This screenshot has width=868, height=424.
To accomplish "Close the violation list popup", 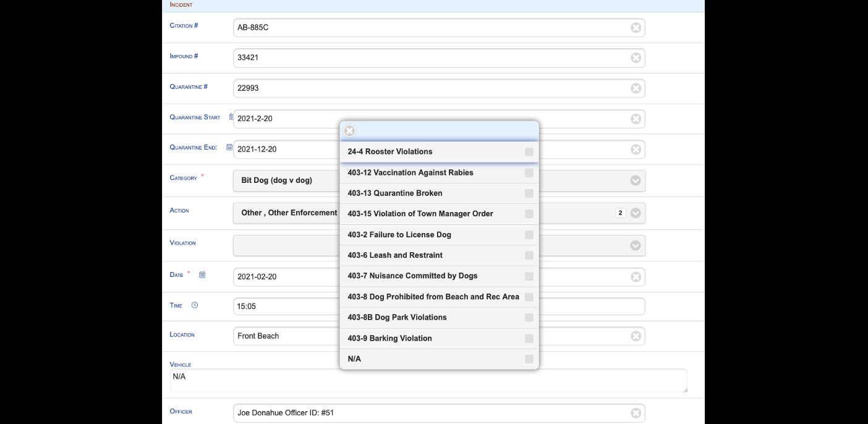I will pos(350,131).
